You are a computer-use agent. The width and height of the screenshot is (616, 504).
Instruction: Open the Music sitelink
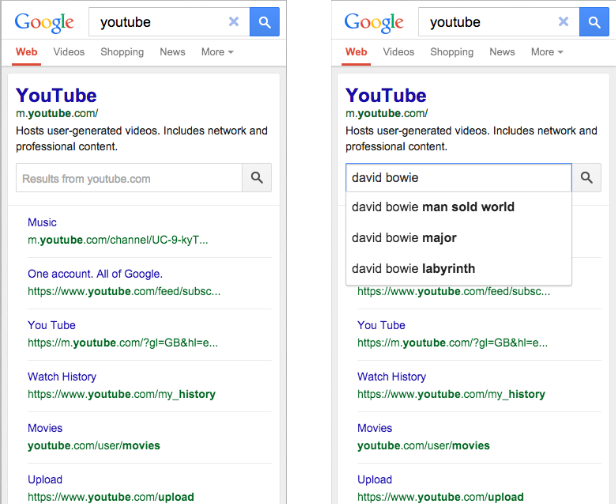(x=42, y=222)
